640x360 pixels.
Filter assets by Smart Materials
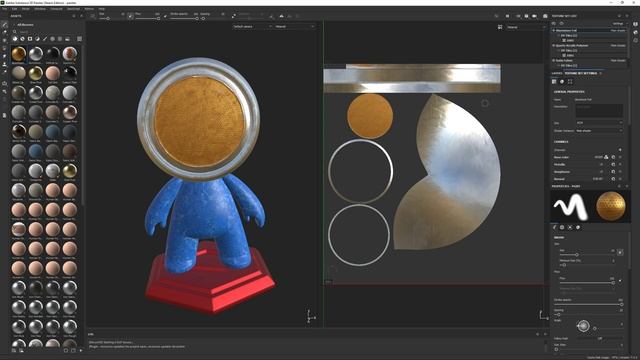(22, 39)
